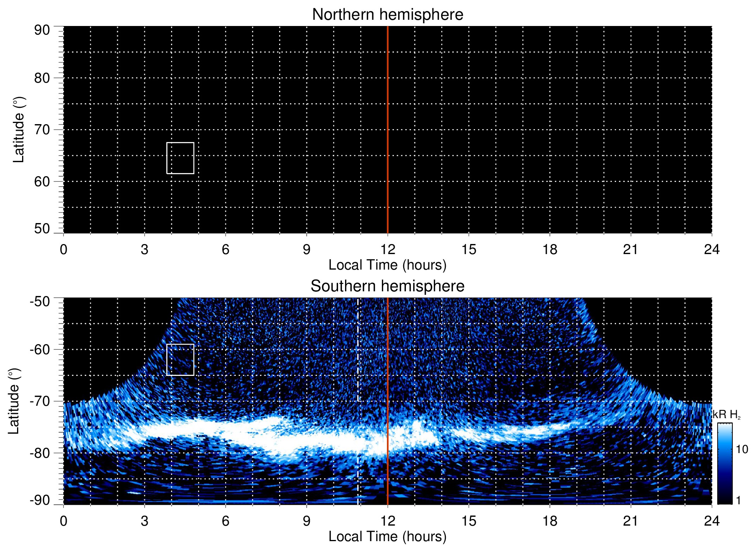Click the Latitude axis label of northern plot
The image size is (756, 552).
tap(19, 130)
